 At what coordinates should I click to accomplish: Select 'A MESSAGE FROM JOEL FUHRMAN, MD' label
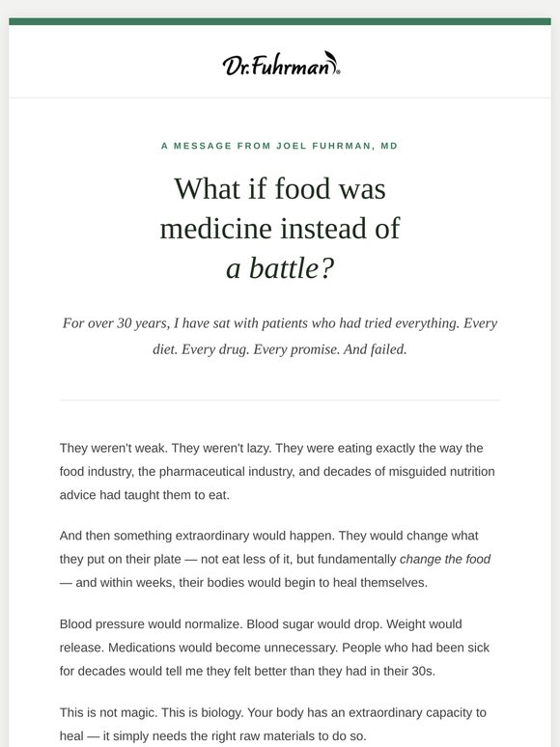[279, 146]
